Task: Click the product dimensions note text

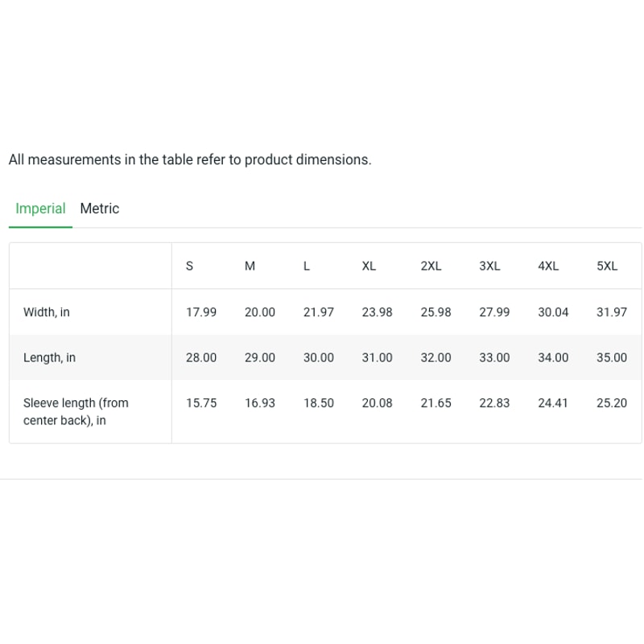Action: [x=190, y=159]
